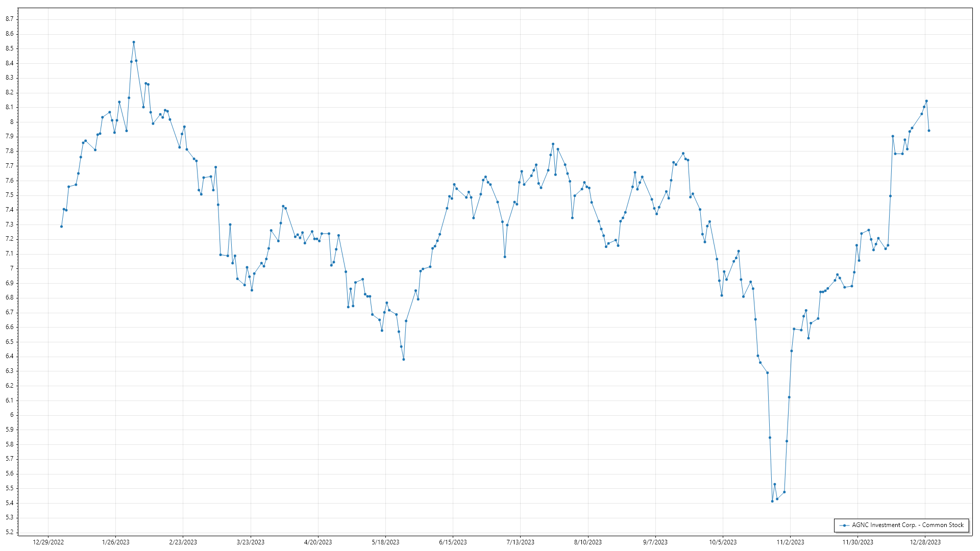The height and width of the screenshot is (551, 980).
Task: Click the 7/13/2023 x-axis date label
Action: 521,542
